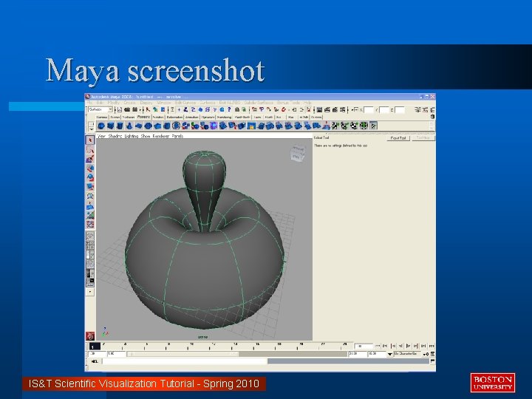
Task: Select the Soft Modification tool
Action: coord(90,205)
